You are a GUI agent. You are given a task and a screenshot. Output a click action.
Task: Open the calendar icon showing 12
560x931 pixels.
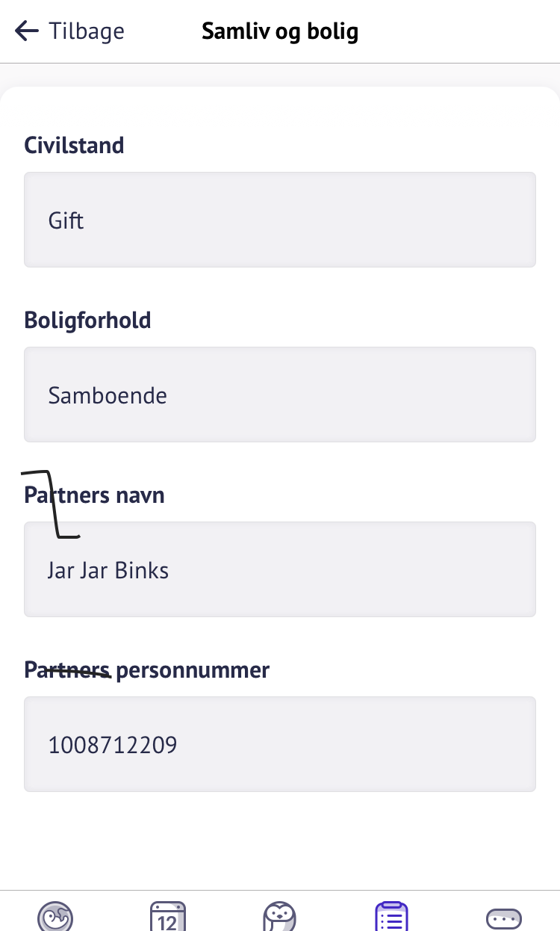click(x=168, y=916)
